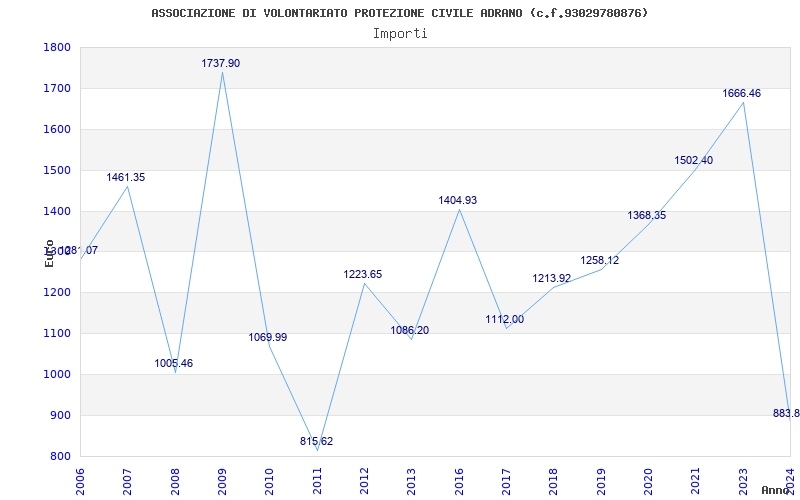Select the 1368.35 data label
The image size is (800, 500).
tap(646, 215)
